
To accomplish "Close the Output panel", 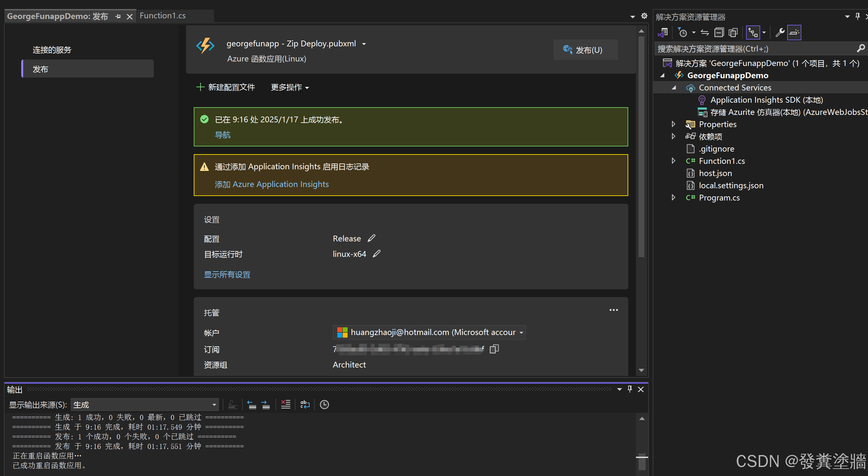I will (x=640, y=389).
